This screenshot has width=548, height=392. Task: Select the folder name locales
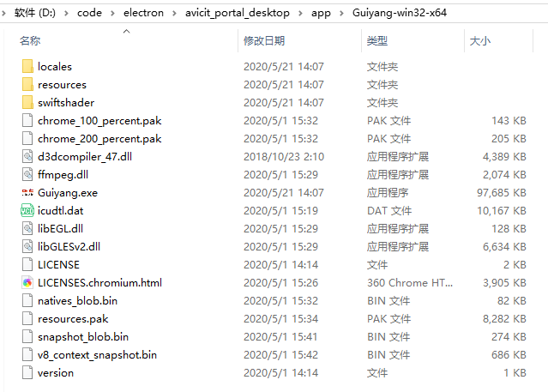tap(55, 66)
